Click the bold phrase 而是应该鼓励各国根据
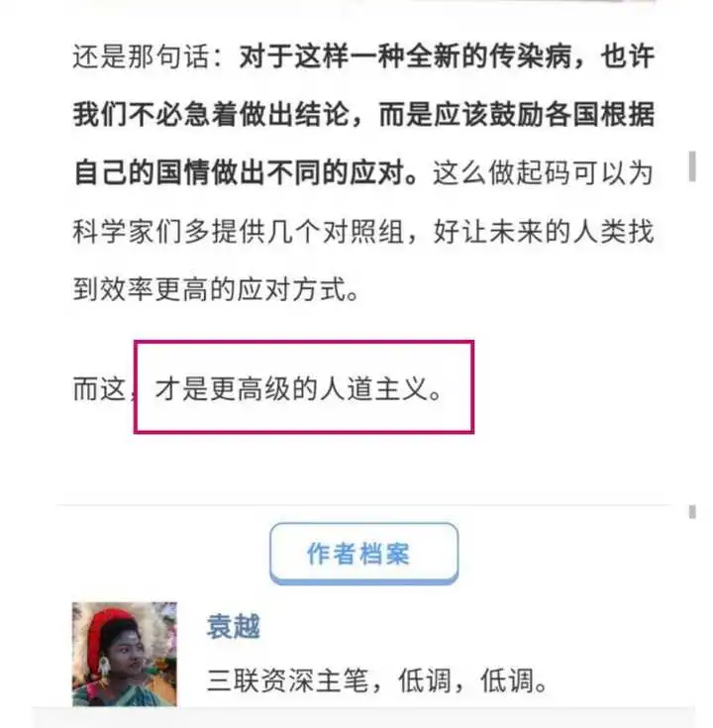Image resolution: width=713 pixels, height=728 pixels. 517,114
